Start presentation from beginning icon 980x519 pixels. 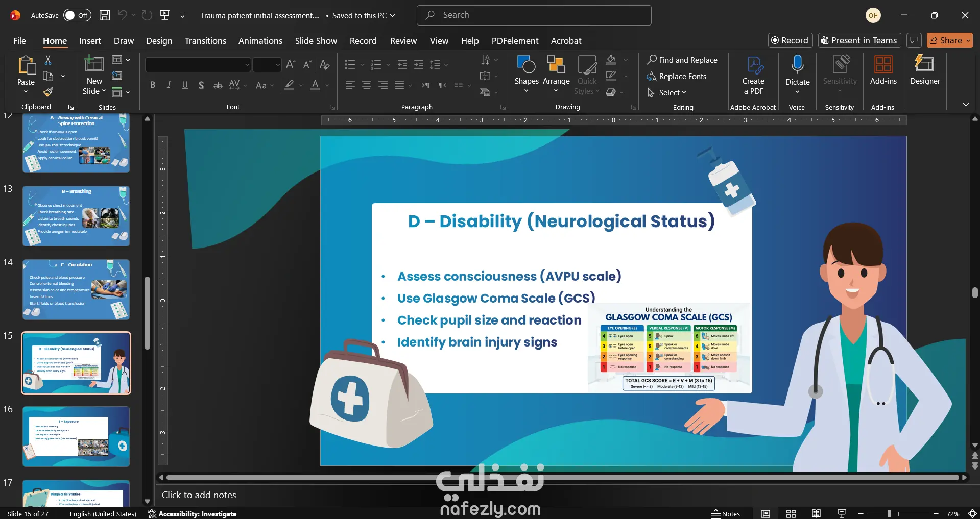point(165,15)
